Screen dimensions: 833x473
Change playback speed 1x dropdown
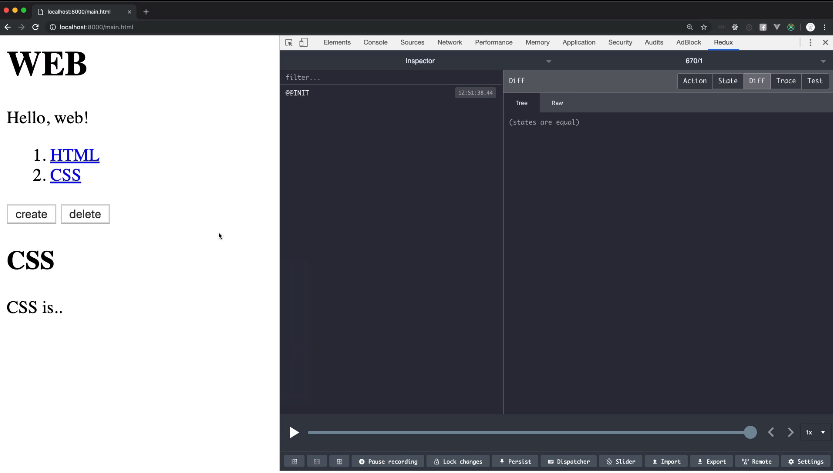click(x=815, y=433)
